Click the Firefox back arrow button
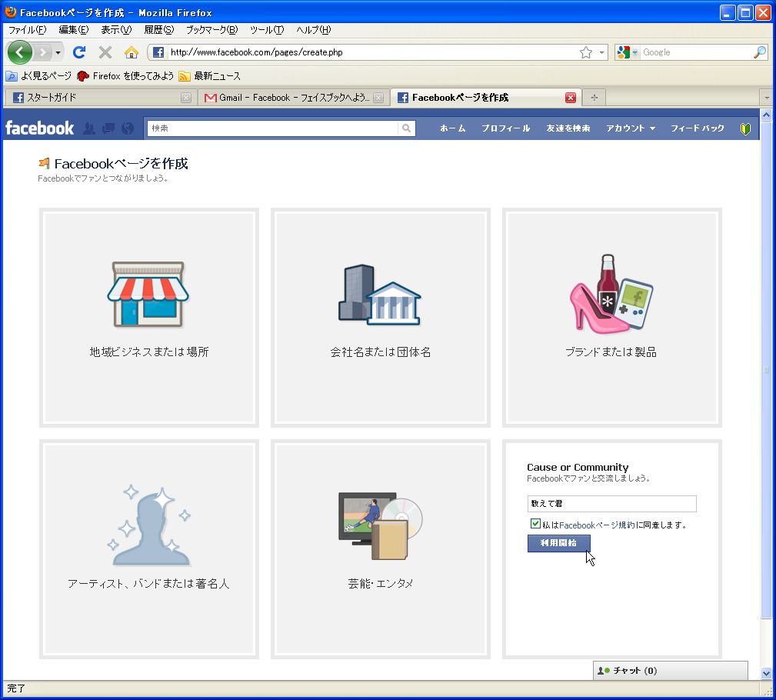Viewport: 776px width, 700px height. 20,52
